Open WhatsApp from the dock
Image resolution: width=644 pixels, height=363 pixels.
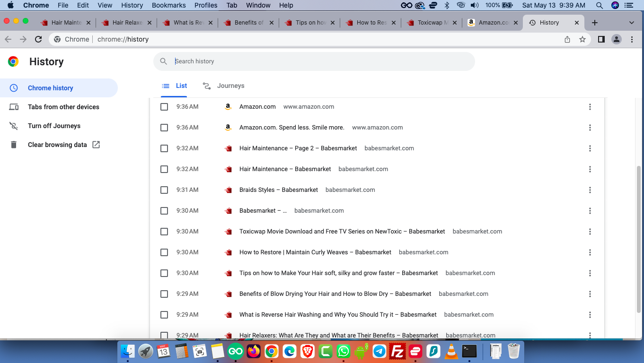[343, 352]
